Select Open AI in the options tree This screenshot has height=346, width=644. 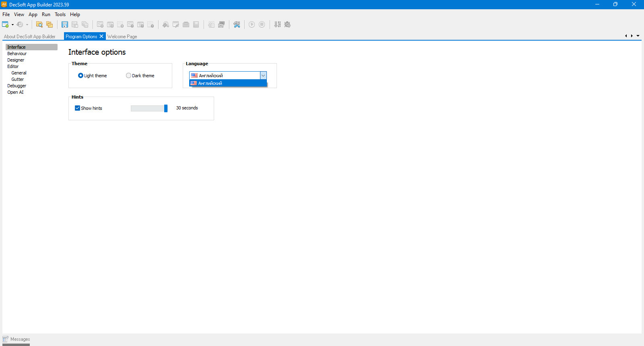(15, 92)
